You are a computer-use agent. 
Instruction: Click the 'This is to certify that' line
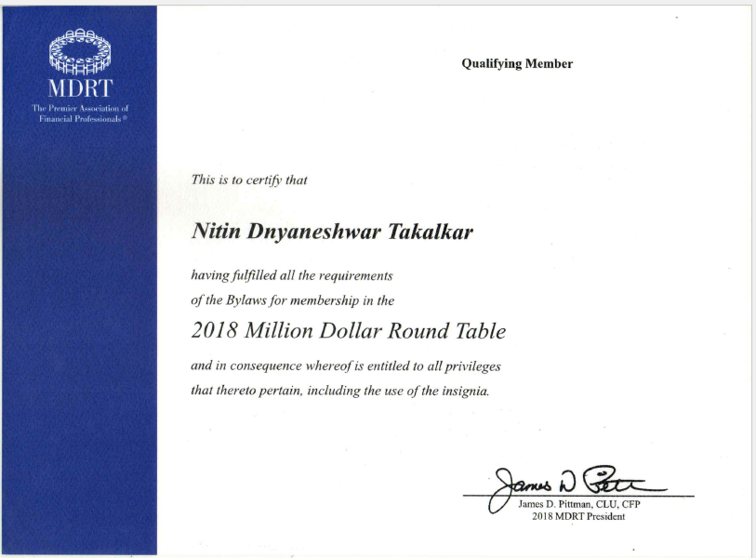click(248, 180)
